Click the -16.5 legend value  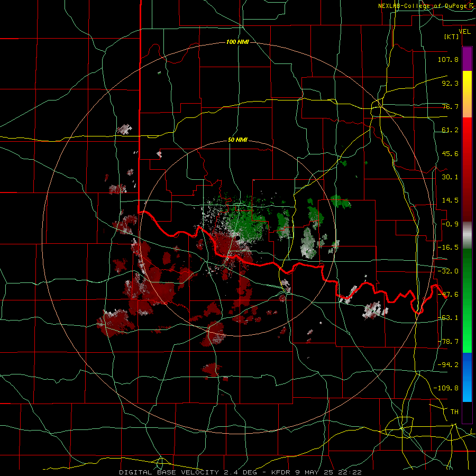click(448, 248)
